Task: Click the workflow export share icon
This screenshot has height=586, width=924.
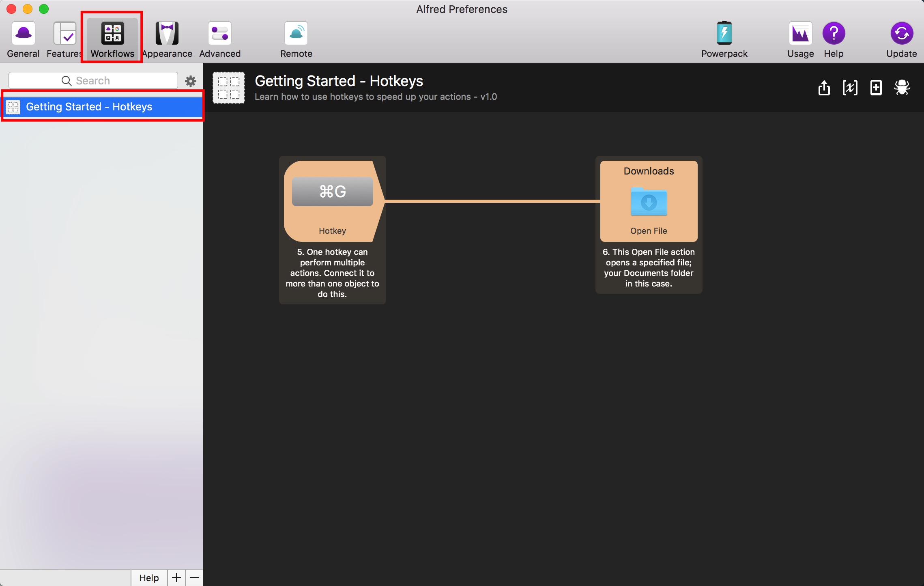Action: pos(824,88)
